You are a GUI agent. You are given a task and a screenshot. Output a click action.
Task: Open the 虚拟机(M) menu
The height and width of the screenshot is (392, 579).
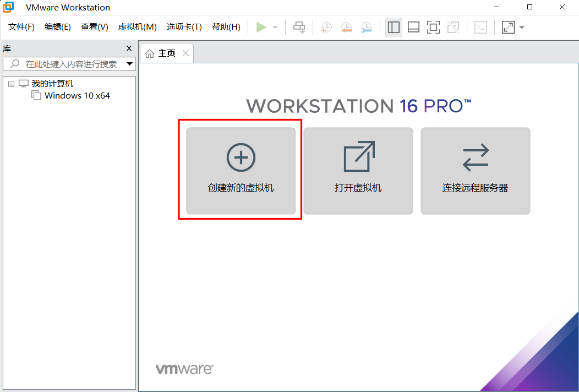pos(137,27)
